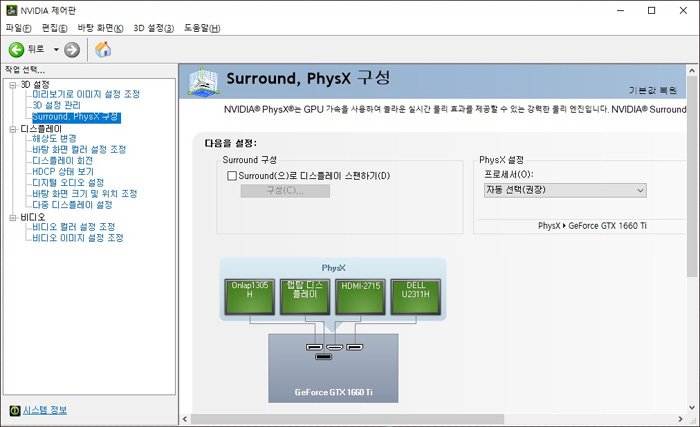Click horizontal scrollbar right arrow
Image resolution: width=700 pixels, height=427 pixels.
tap(680, 419)
